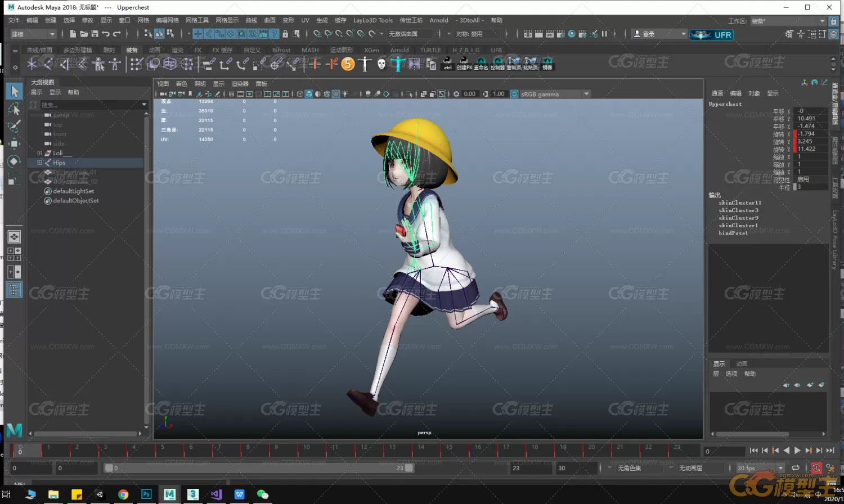The width and height of the screenshot is (844, 504).
Task: Open Google Chrome from the taskbar
Action: (123, 494)
